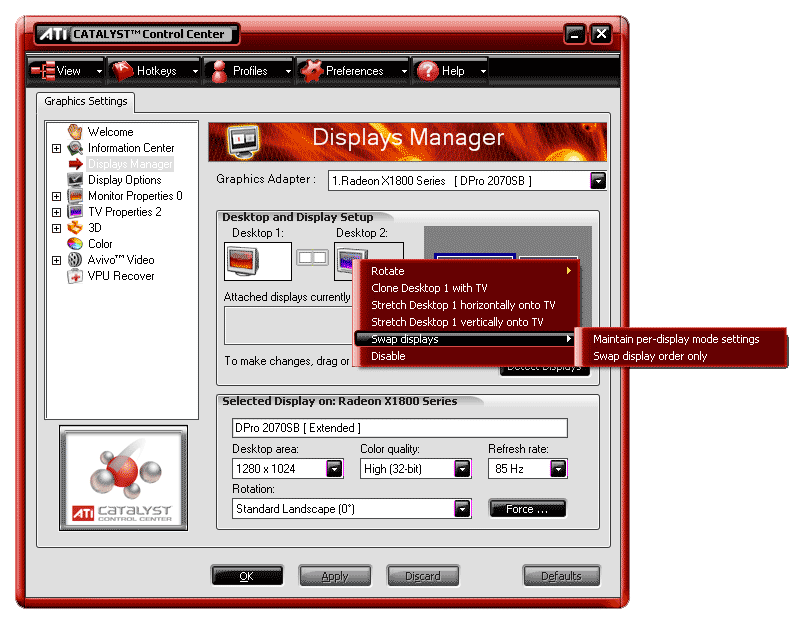This screenshot has width=792, height=640.
Task: Click the View toolbar icon
Action: pos(43,71)
